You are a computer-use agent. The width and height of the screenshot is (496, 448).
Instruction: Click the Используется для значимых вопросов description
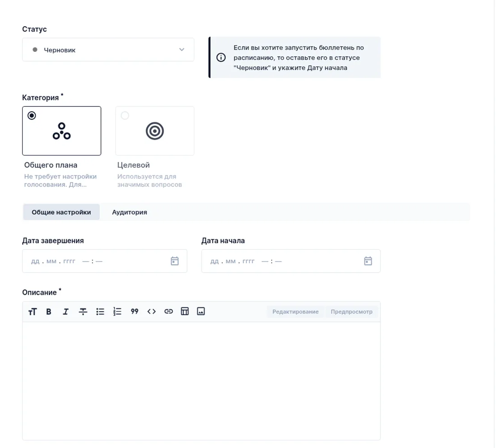pos(150,181)
